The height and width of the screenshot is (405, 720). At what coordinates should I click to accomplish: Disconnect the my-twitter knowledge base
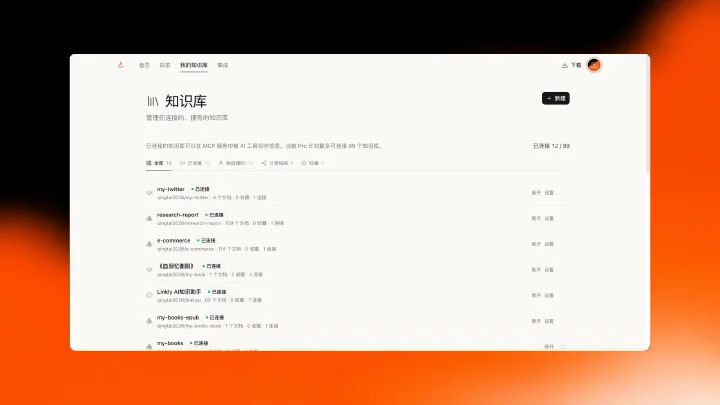point(536,193)
